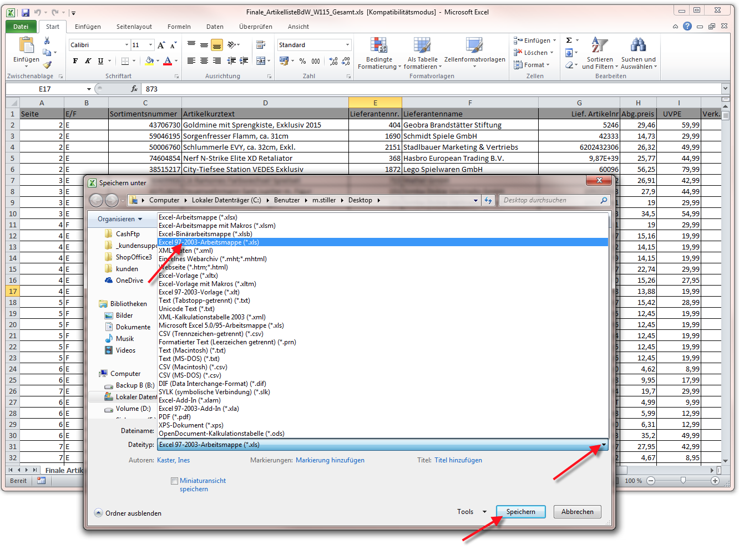Click the large Einfügen clipboard paste icon
Viewport: 739px width, 560px height.
26,45
